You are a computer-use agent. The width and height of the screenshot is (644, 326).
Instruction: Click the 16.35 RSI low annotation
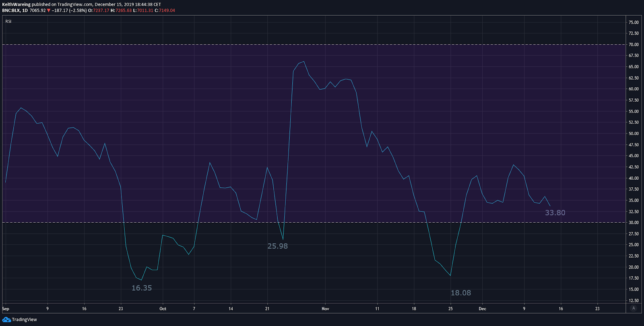142,288
